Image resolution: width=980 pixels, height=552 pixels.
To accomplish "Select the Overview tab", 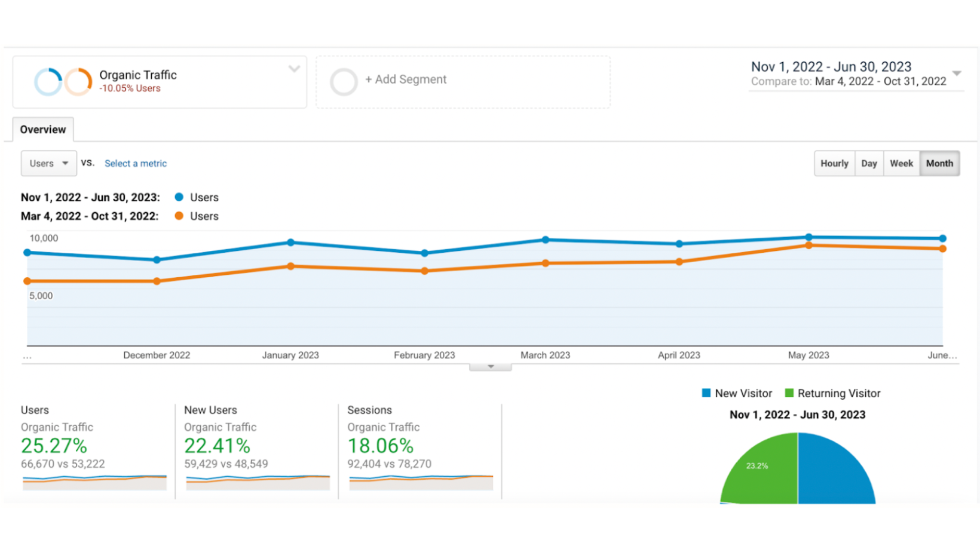I will coord(42,129).
